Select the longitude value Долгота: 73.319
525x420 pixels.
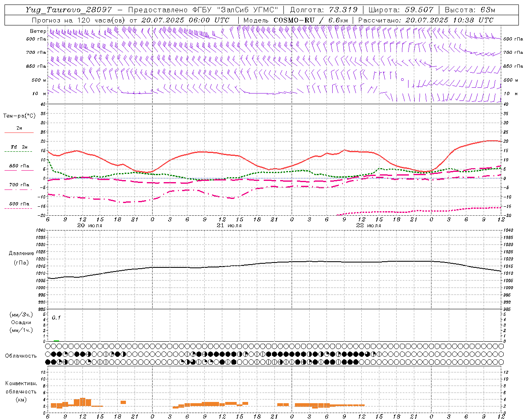point(324,10)
